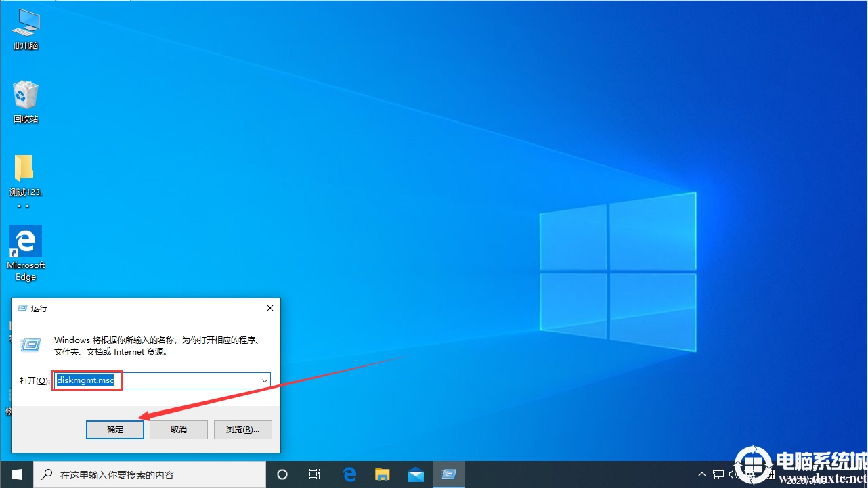
Task: Click the Cortana circle icon
Action: 282,474
